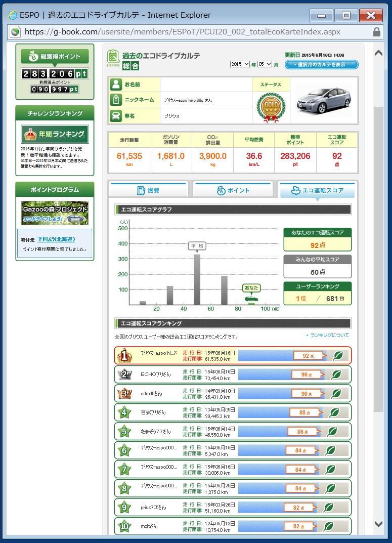Click the leaf icon in 百式プリさん row
This screenshot has height=543, width=392.
334,412
